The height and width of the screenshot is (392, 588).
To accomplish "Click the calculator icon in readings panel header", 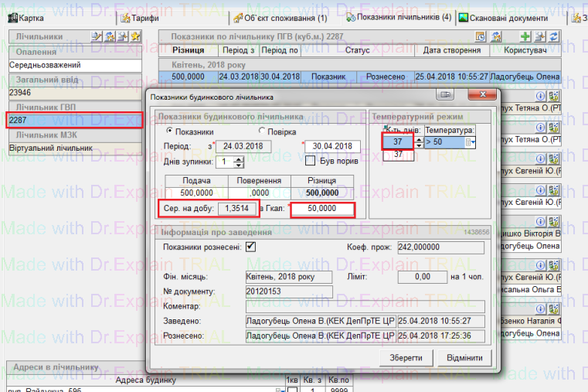I will point(480,36).
